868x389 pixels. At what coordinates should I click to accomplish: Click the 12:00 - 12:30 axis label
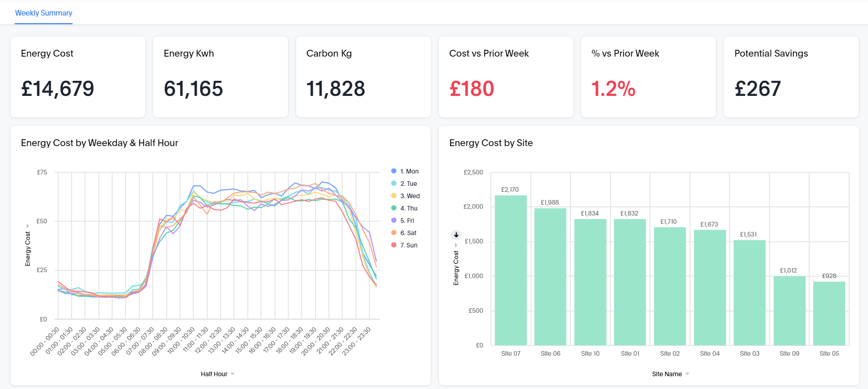(208, 341)
